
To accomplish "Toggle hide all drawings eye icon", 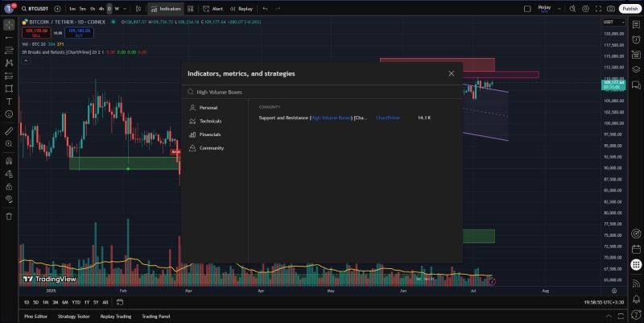I will click(x=9, y=199).
